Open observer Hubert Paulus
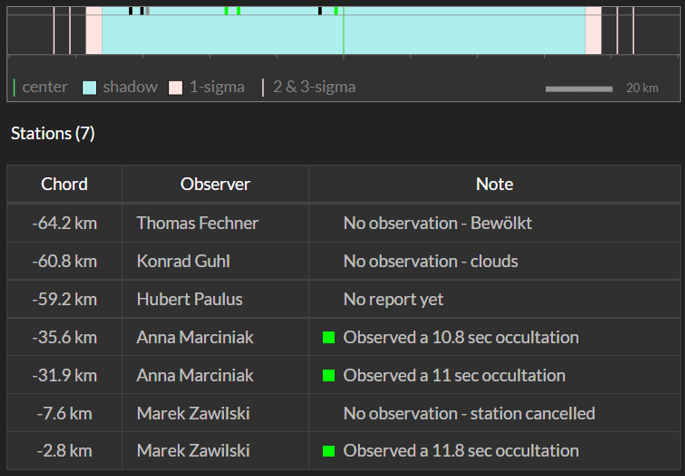 (x=190, y=299)
